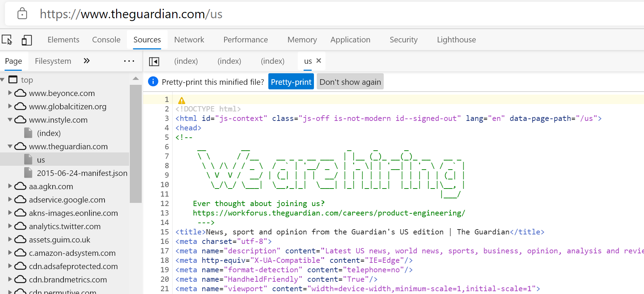Click the navigator tree scrollbar thumb
Screen dimensions: 644x294
pos(135,143)
